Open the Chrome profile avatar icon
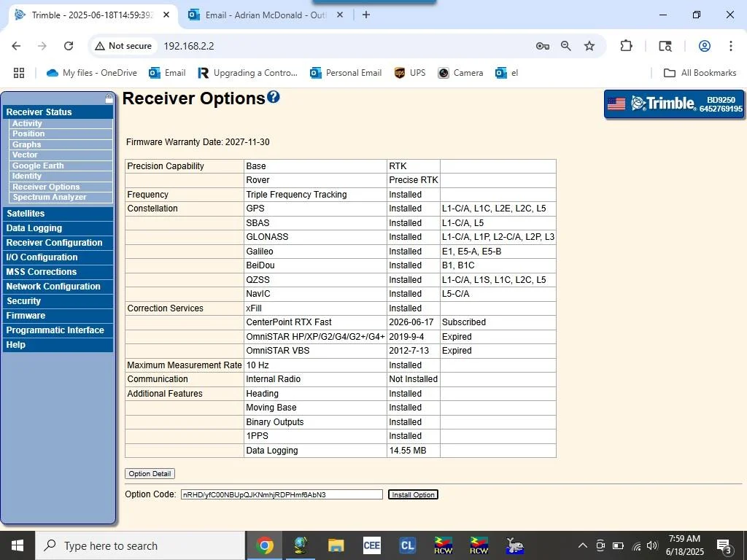The height and width of the screenshot is (560, 747). pyautogui.click(x=705, y=46)
